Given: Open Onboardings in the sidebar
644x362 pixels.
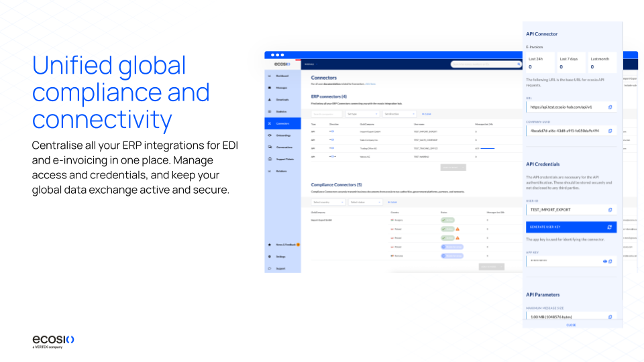Looking at the screenshot, I should pyautogui.click(x=282, y=135).
